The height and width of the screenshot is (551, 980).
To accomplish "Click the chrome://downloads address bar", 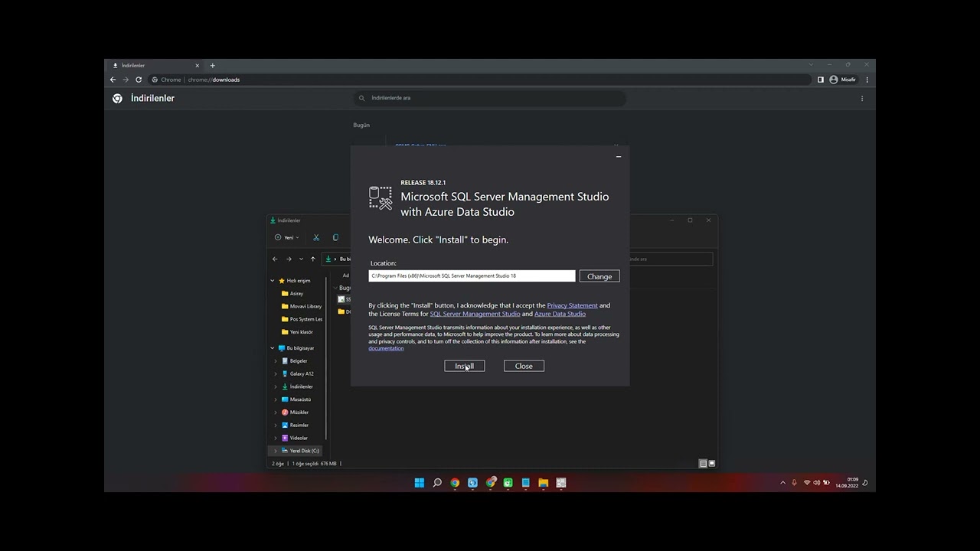I will click(x=479, y=80).
